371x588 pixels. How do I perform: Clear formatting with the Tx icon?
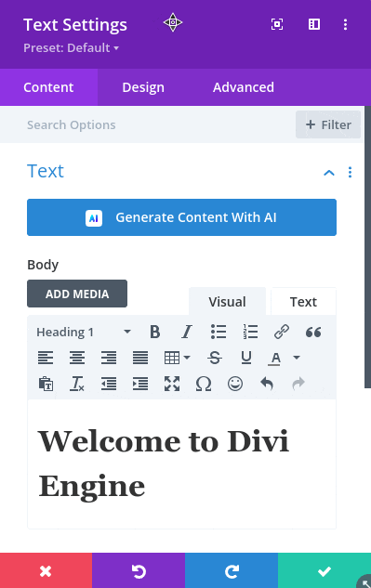[x=77, y=384]
